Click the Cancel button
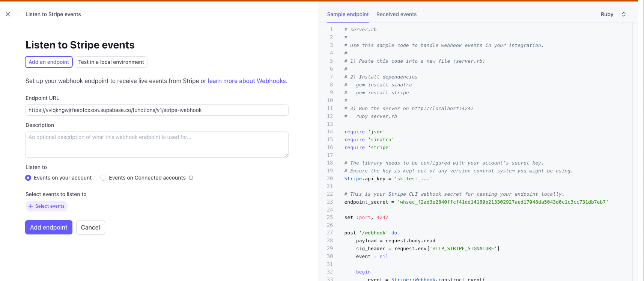Image resolution: width=644 pixels, height=281 pixels. pos(90,227)
